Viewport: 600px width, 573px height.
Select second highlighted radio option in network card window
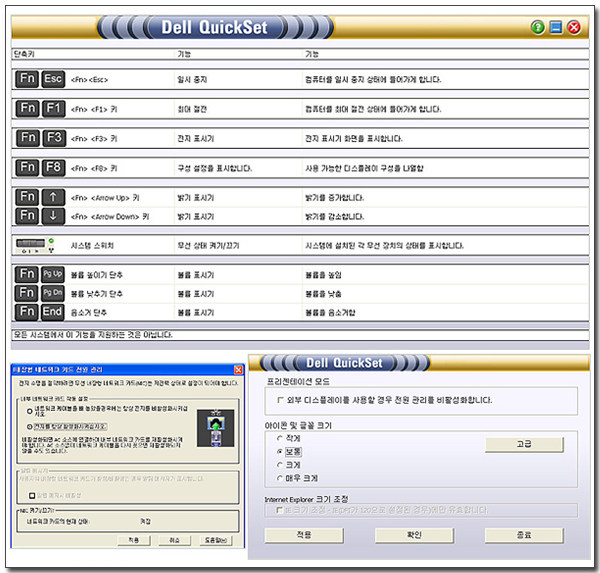[29, 426]
